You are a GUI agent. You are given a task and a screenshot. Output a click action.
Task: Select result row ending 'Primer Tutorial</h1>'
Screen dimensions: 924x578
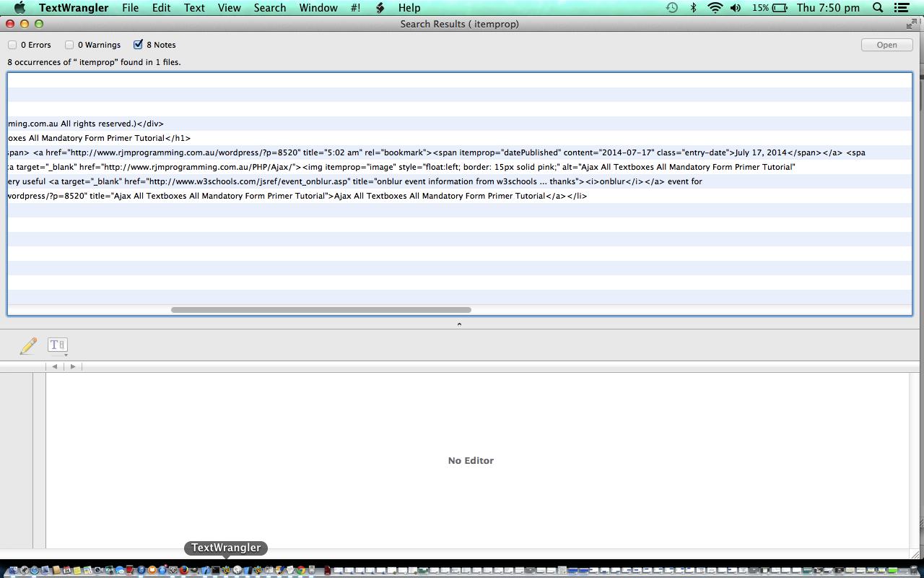pyautogui.click(x=460, y=138)
